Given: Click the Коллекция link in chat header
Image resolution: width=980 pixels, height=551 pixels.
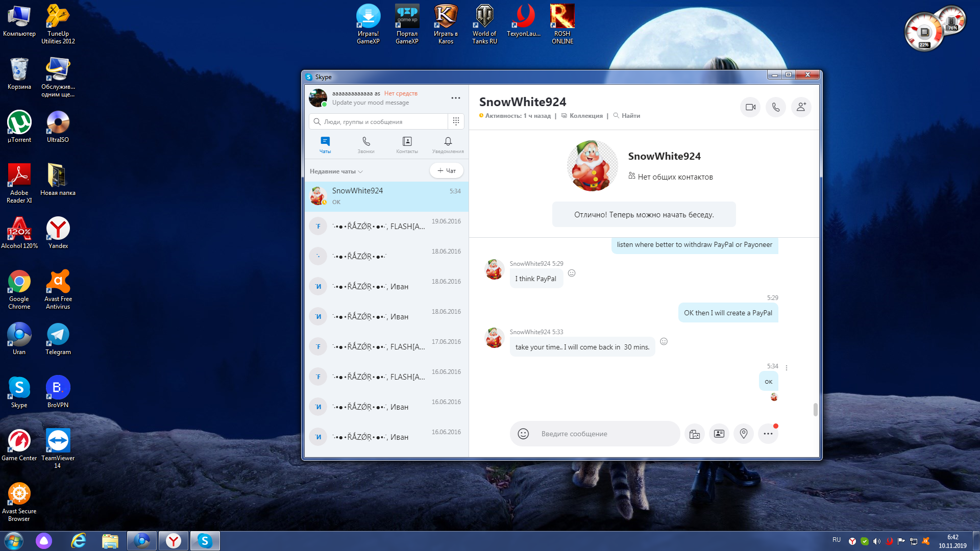Looking at the screenshot, I should click(x=585, y=116).
